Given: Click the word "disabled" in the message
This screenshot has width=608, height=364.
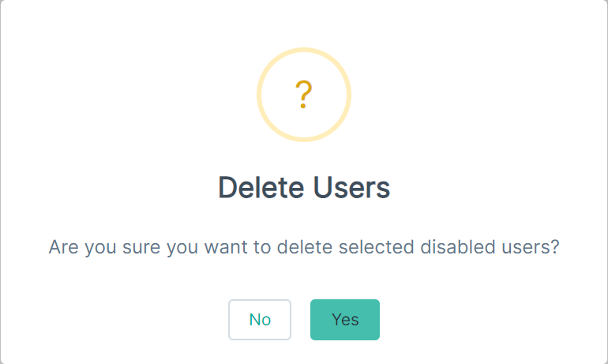Looking at the screenshot, I should pos(458,247).
